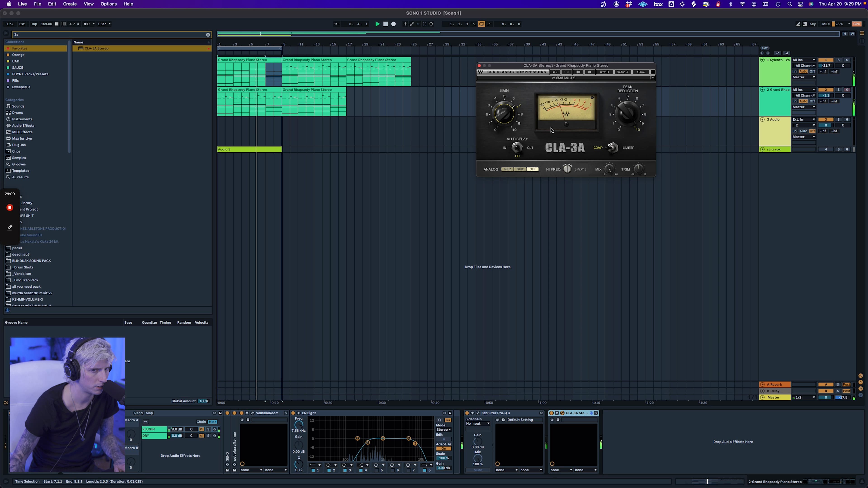Screen dimensions: 868x488
Task: Click the annotation pen overlay icon
Action: coord(10,228)
